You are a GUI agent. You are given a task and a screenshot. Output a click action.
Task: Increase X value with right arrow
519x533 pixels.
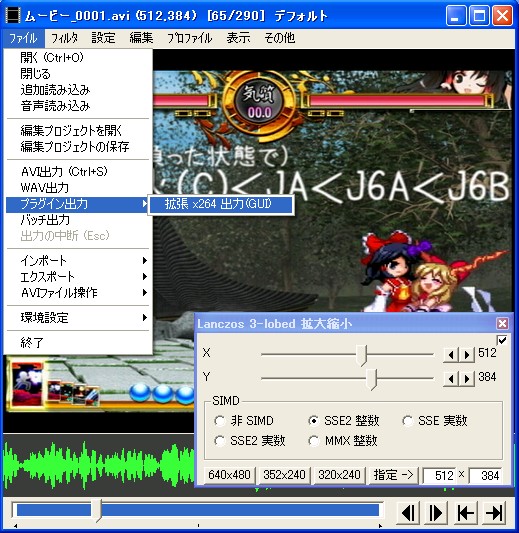pyautogui.click(x=467, y=355)
